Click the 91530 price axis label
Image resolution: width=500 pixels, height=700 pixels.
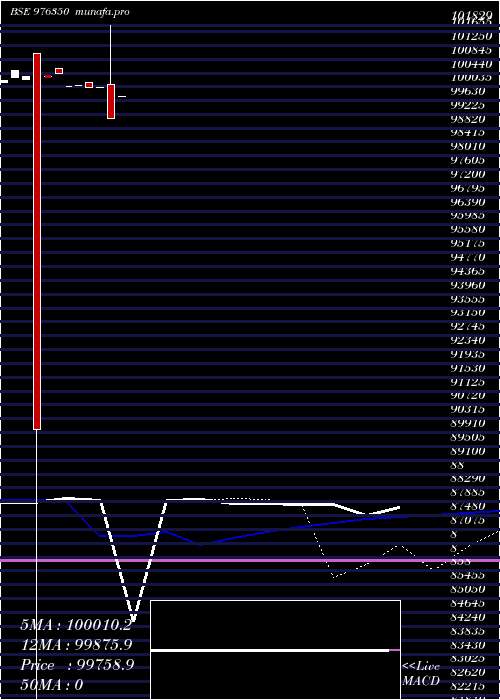click(468, 368)
